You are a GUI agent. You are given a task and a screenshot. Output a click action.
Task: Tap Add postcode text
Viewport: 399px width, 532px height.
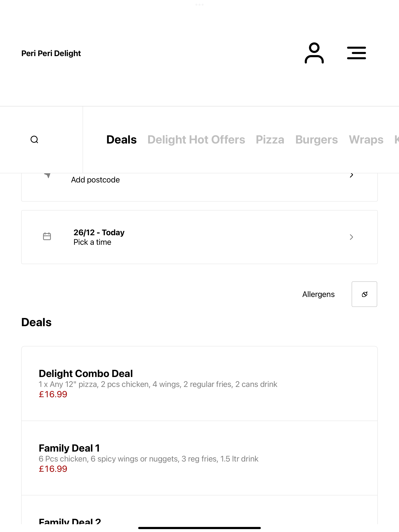coord(95,180)
